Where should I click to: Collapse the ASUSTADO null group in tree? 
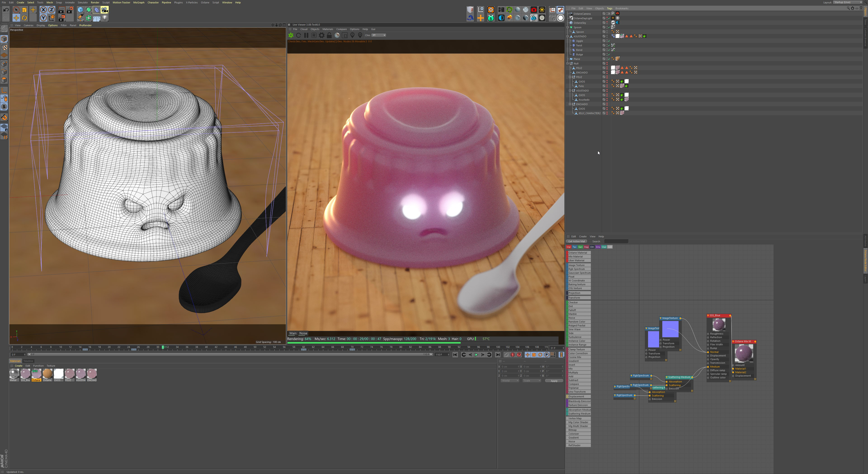570,91
